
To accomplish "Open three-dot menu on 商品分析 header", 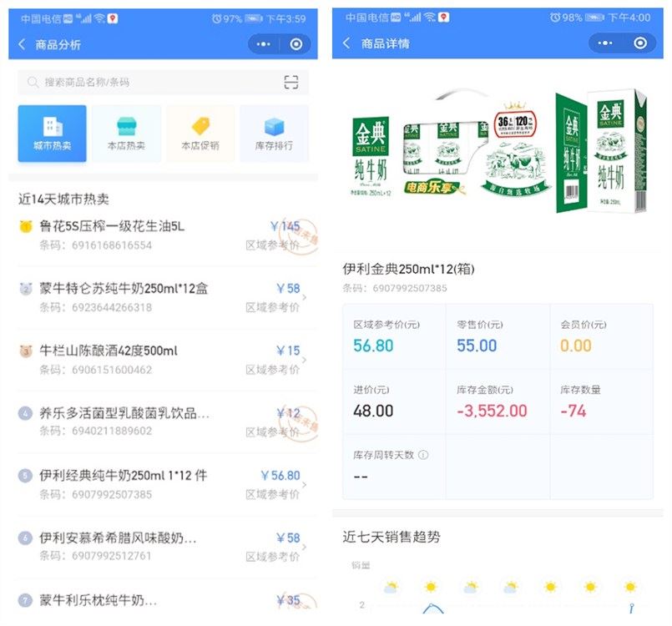I will point(263,44).
